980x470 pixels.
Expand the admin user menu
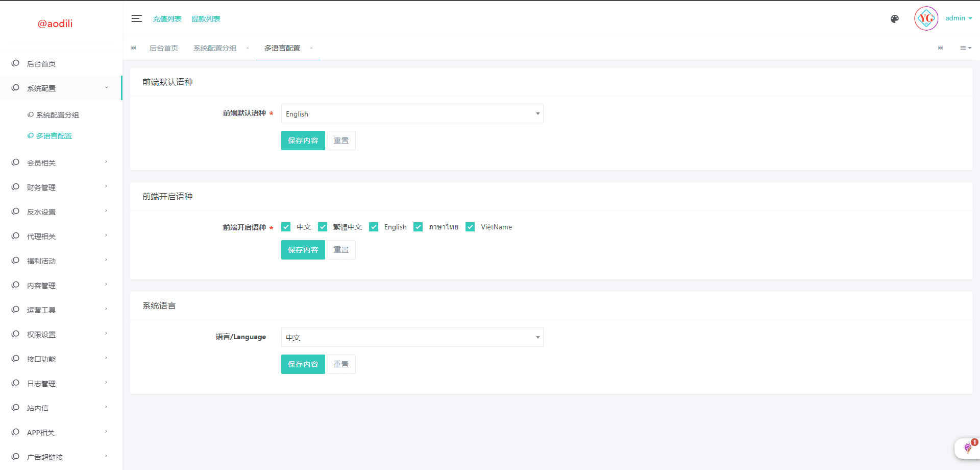958,18
